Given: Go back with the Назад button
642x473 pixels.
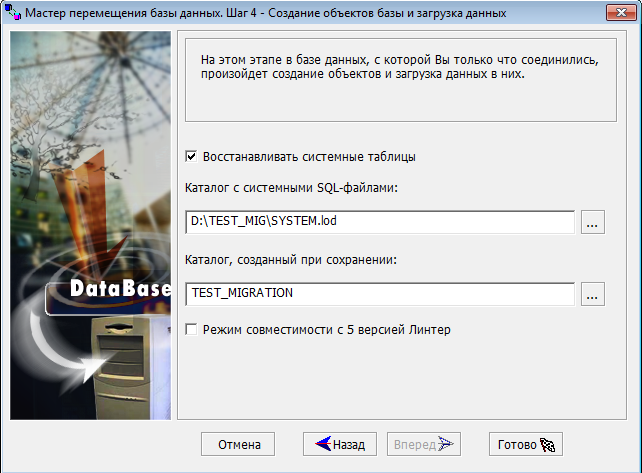Looking at the screenshot, I should point(339,444).
